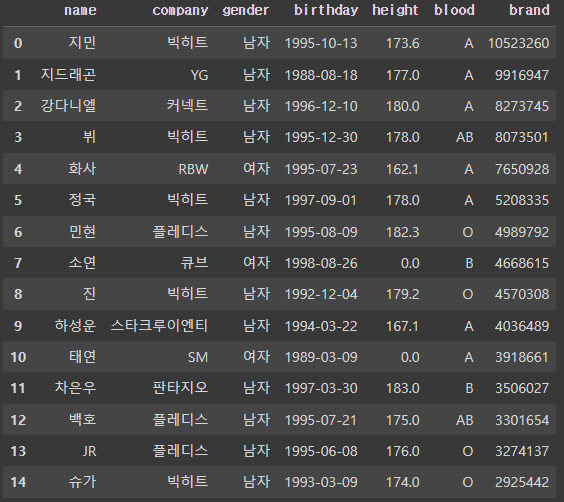Click brand value '9916947'
Screen dimensions: 564x502
(x=522, y=75)
